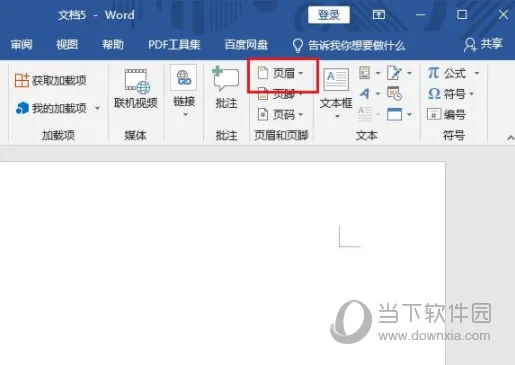Screen dimensions: 515x365
Task: Expand the Text Box (文本框) dropdown arrow
Action: (x=337, y=116)
